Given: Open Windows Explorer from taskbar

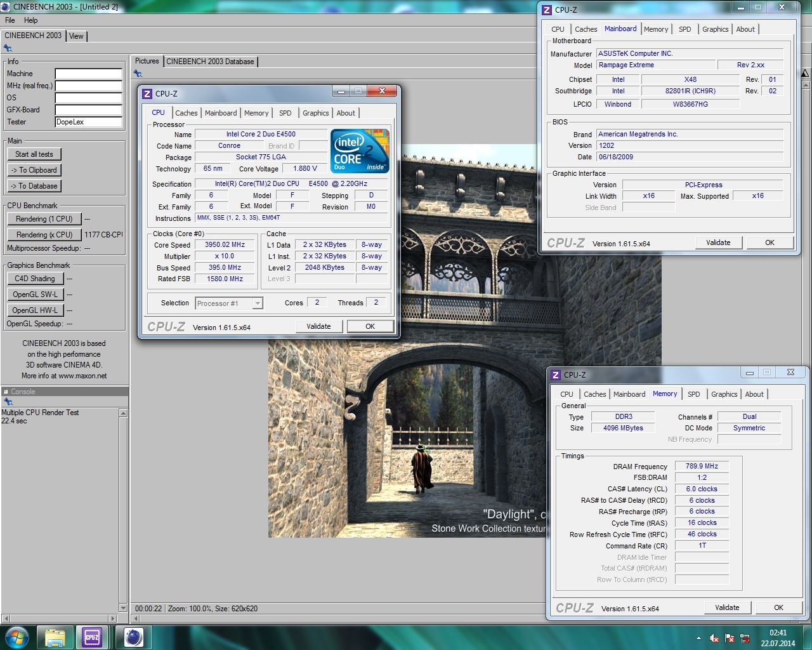Looking at the screenshot, I should coord(55,637).
